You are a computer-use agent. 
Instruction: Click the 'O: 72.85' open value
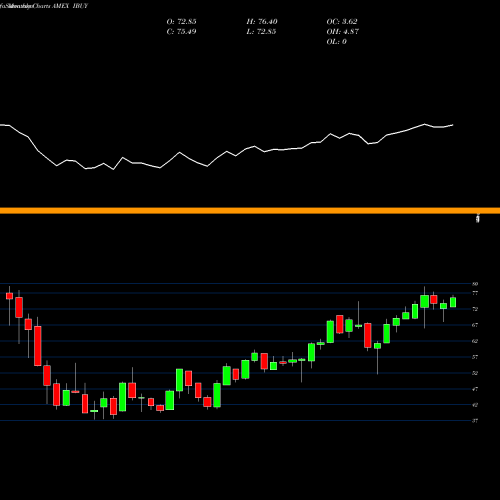coord(181,22)
